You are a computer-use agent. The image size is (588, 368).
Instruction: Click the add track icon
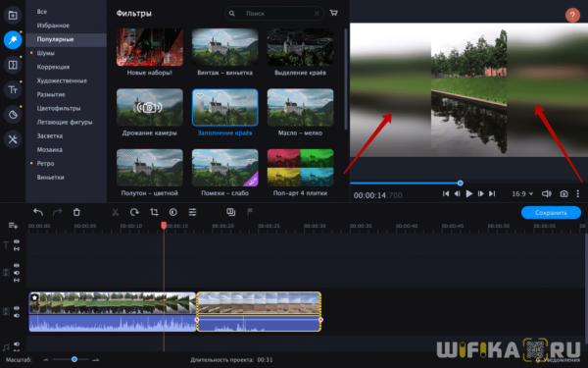point(13,226)
